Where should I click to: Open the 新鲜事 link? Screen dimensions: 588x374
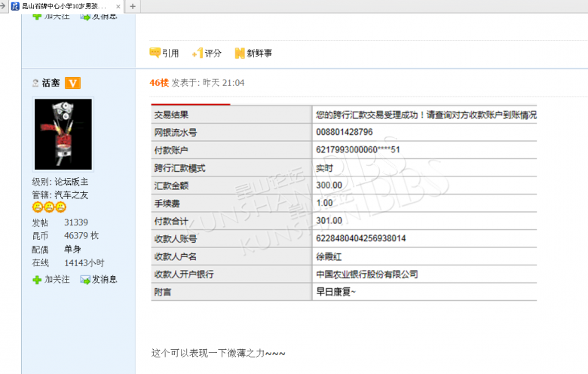[x=259, y=54]
